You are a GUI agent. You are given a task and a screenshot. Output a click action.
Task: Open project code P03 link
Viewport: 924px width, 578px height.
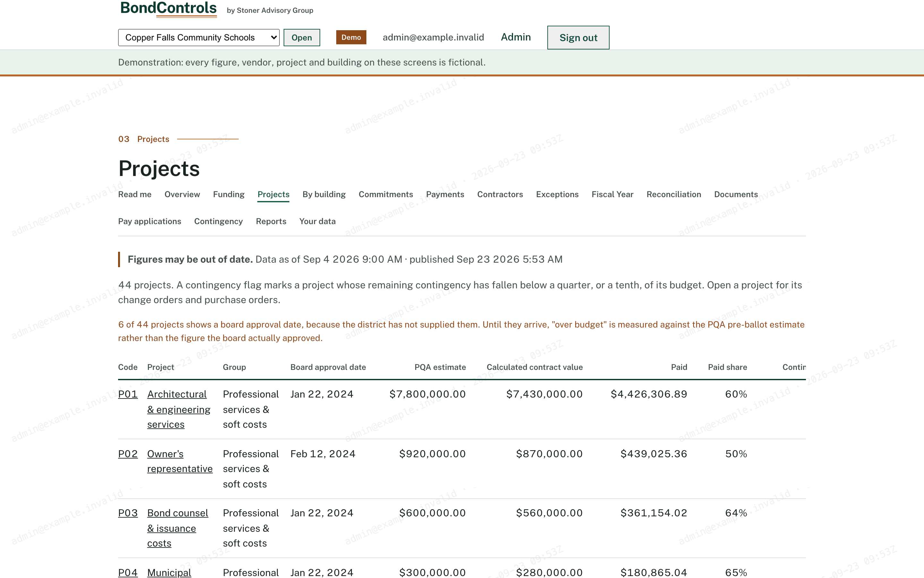128,513
